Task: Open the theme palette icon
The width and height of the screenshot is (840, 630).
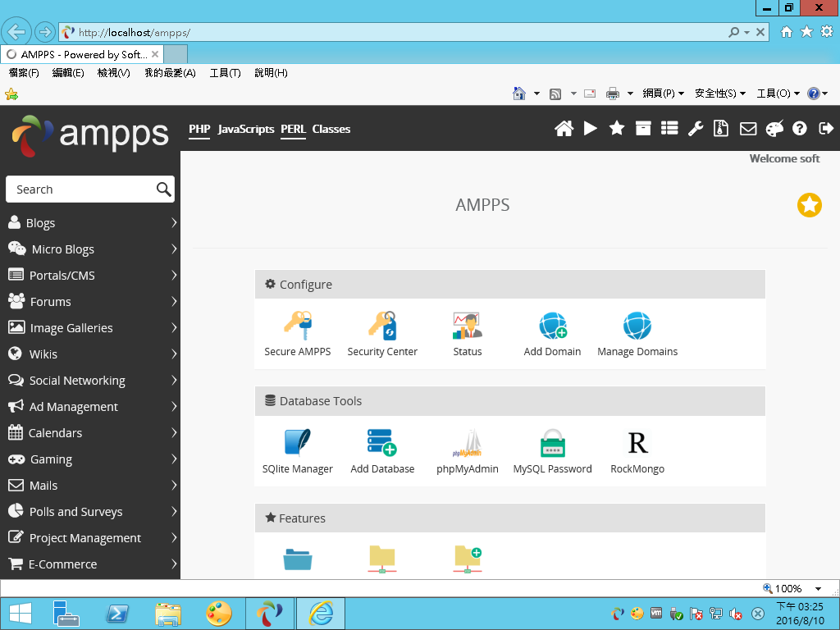Action: [774, 129]
